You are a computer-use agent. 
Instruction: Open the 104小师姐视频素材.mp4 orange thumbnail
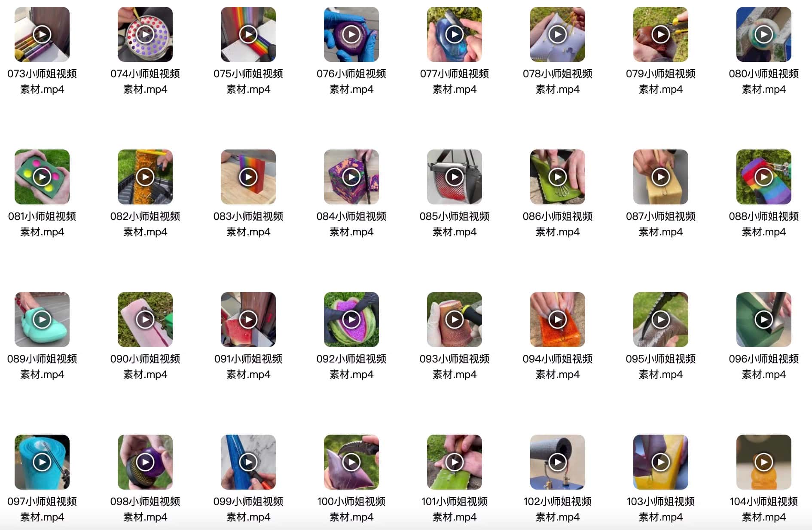[764, 462]
